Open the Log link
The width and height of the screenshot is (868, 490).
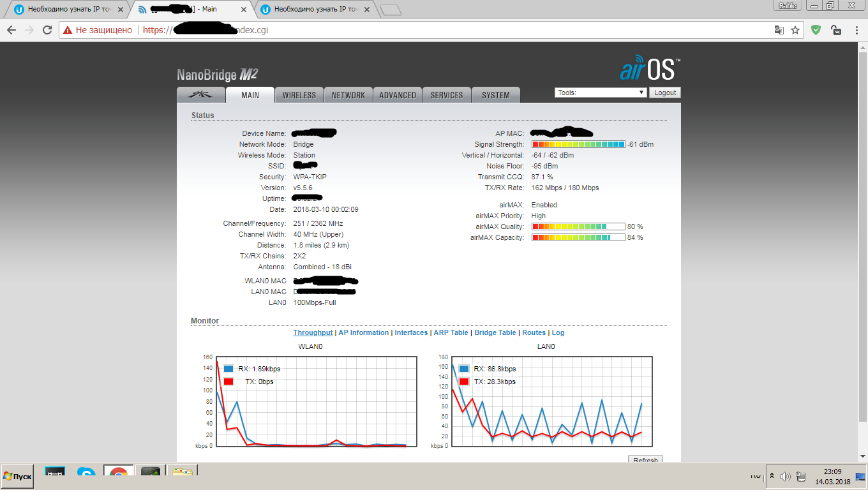pyautogui.click(x=558, y=332)
